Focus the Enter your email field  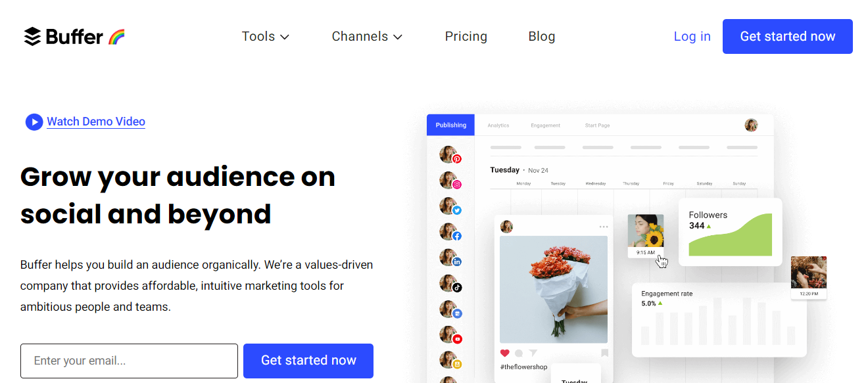(x=129, y=361)
